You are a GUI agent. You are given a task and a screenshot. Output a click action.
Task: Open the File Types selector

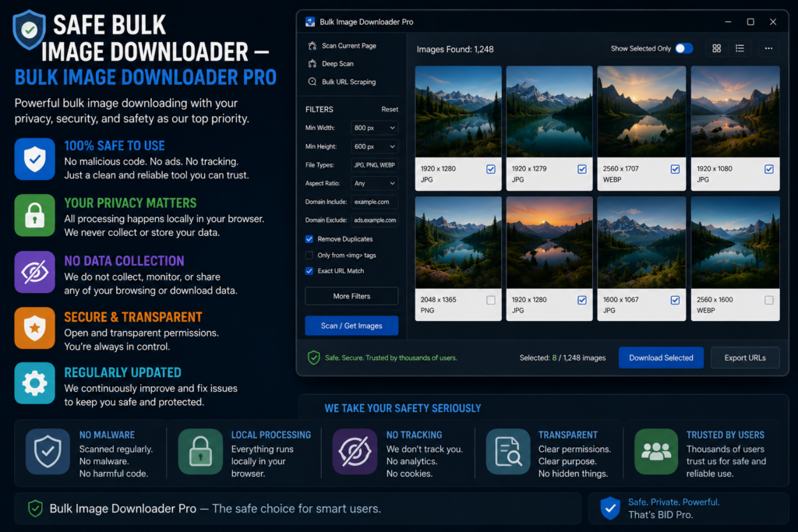pyautogui.click(x=375, y=165)
